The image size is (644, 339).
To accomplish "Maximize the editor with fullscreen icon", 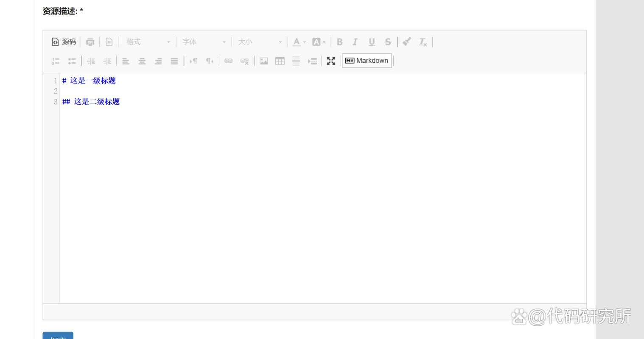I will 331,61.
